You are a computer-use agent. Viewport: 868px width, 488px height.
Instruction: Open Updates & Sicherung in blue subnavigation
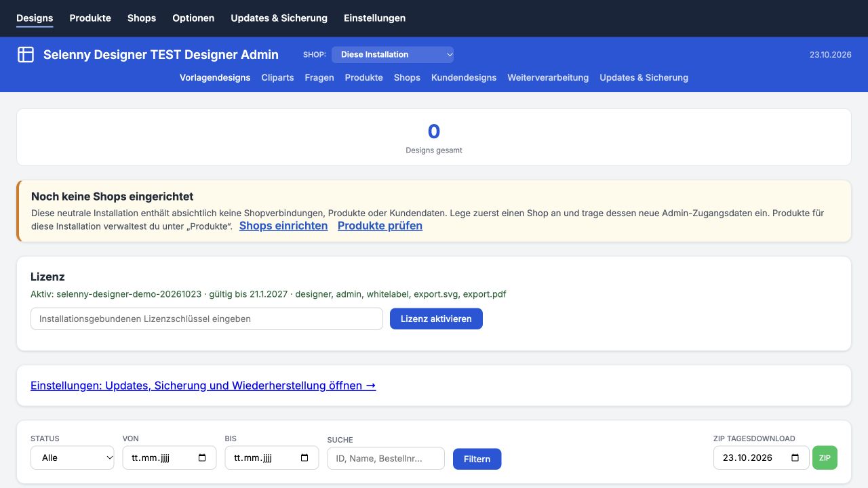[644, 78]
